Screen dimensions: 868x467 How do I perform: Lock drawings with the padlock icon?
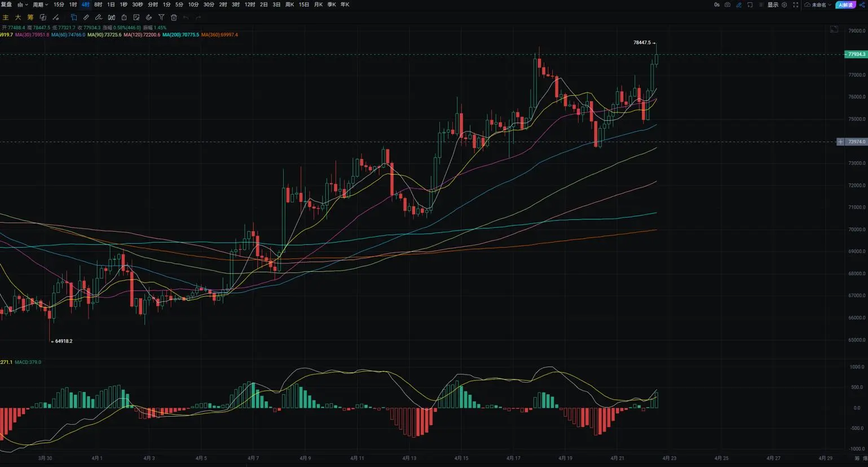click(124, 17)
